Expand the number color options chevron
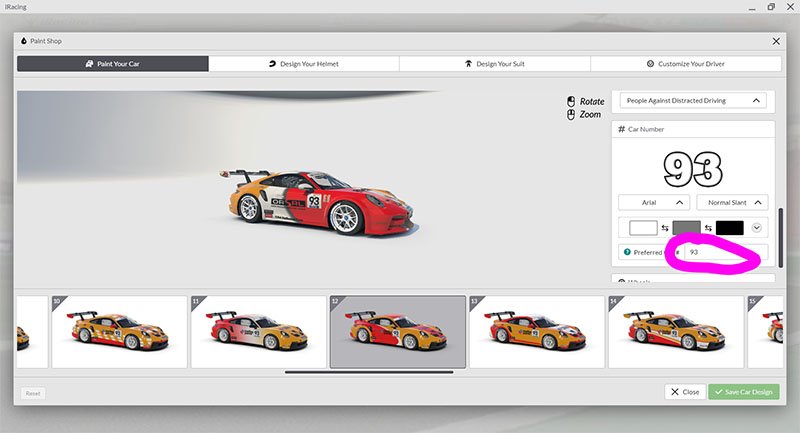Viewport: 800px width, 433px height. pos(757,228)
